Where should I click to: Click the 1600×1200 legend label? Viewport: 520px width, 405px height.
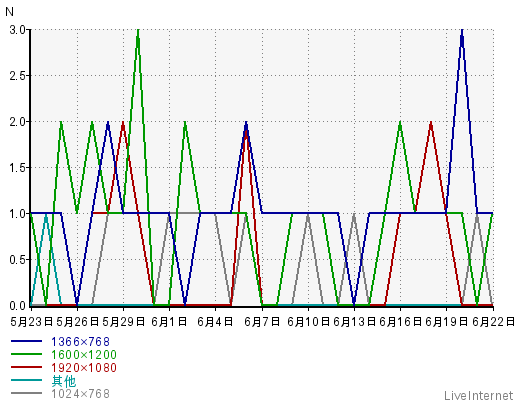point(84,355)
